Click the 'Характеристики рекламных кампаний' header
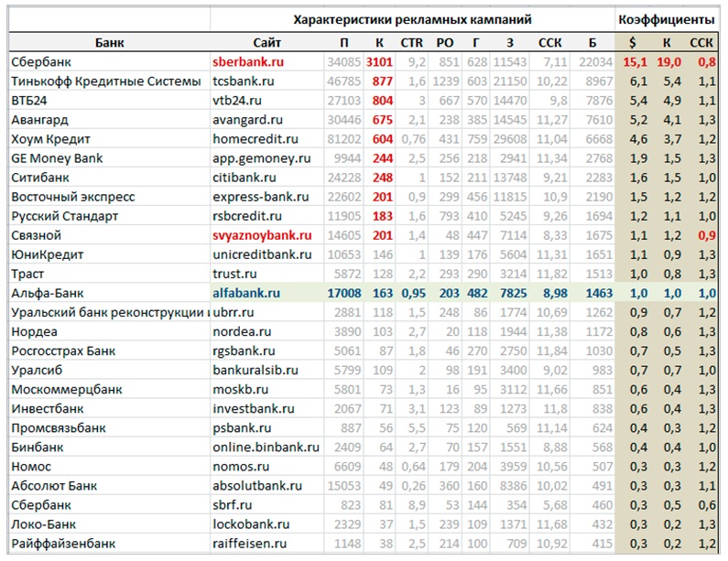Image resolution: width=728 pixels, height=561 pixels. pos(412,20)
